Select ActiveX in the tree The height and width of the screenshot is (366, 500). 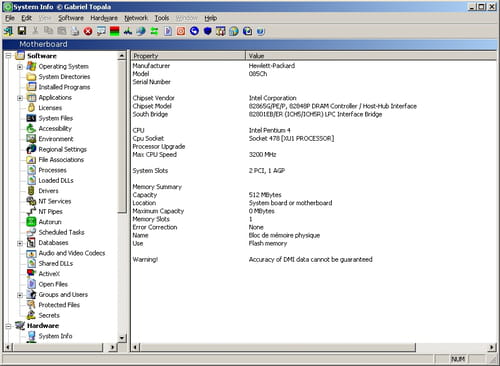(x=49, y=274)
